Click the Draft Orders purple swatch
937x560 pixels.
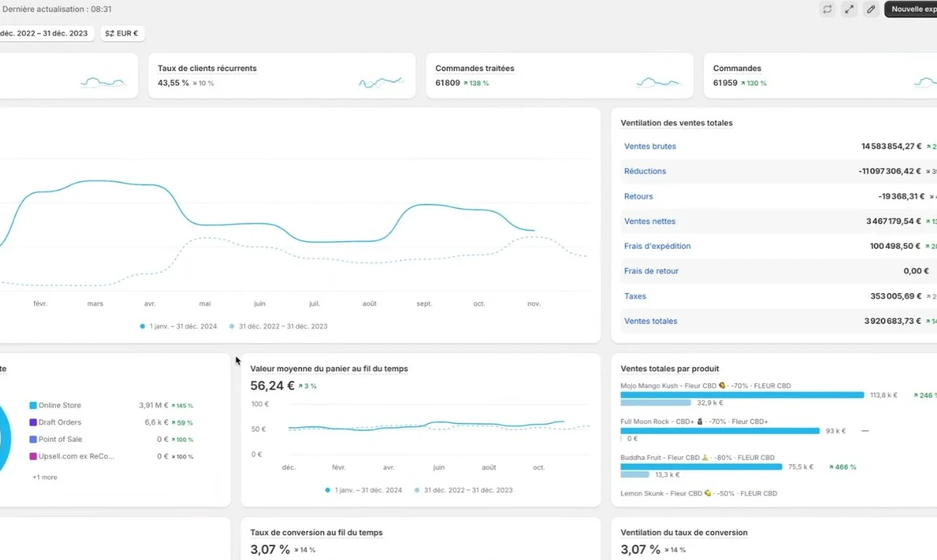pyautogui.click(x=33, y=422)
